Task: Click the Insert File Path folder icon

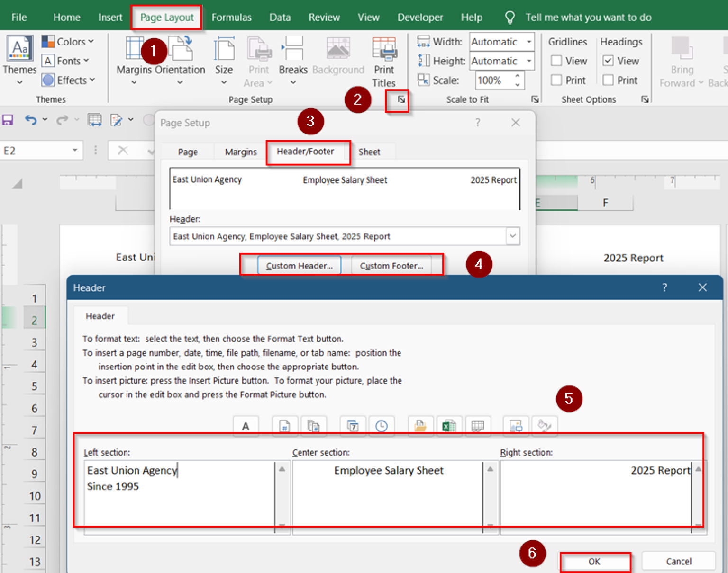Action: 420,426
